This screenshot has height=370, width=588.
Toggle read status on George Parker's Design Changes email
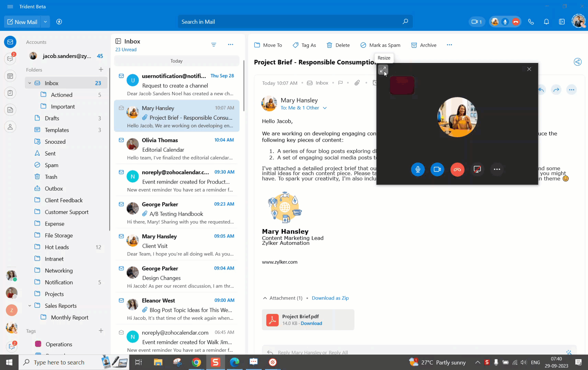tap(121, 268)
